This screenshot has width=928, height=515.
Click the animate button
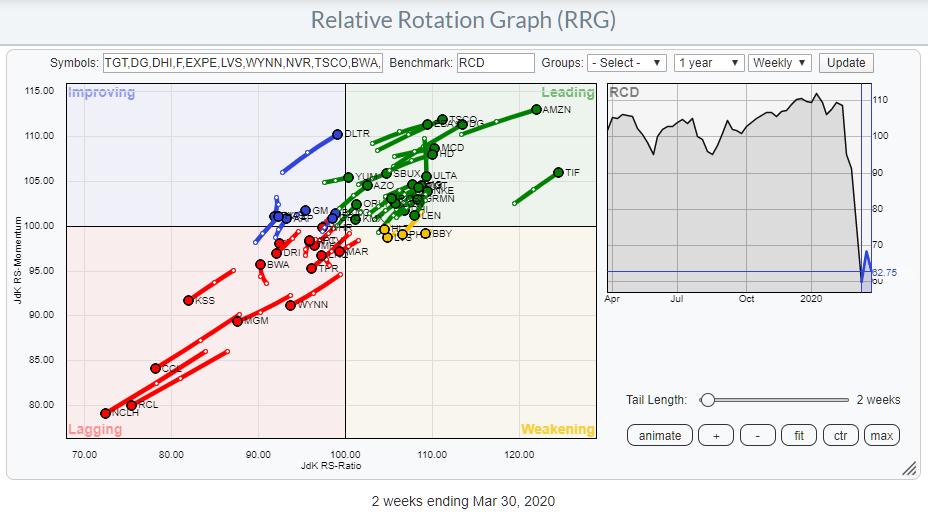point(660,435)
